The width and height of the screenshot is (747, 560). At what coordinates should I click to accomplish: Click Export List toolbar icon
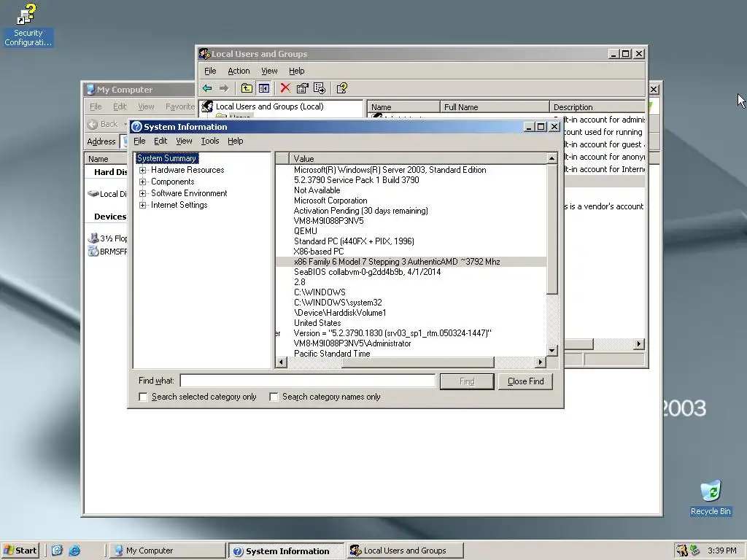(x=320, y=88)
